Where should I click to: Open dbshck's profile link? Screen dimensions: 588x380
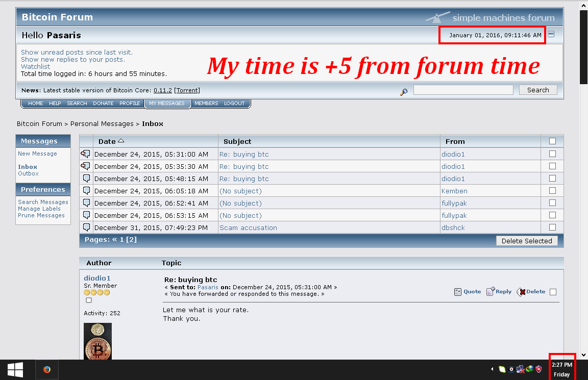(453, 228)
